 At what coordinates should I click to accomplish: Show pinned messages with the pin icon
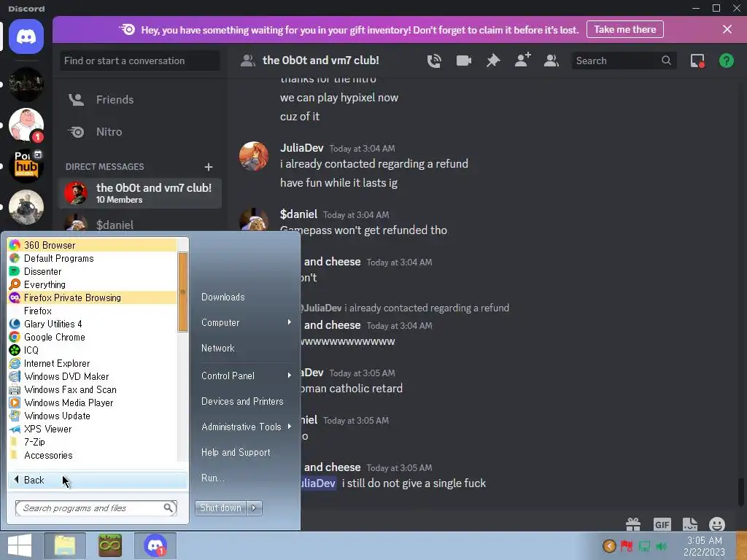click(493, 61)
